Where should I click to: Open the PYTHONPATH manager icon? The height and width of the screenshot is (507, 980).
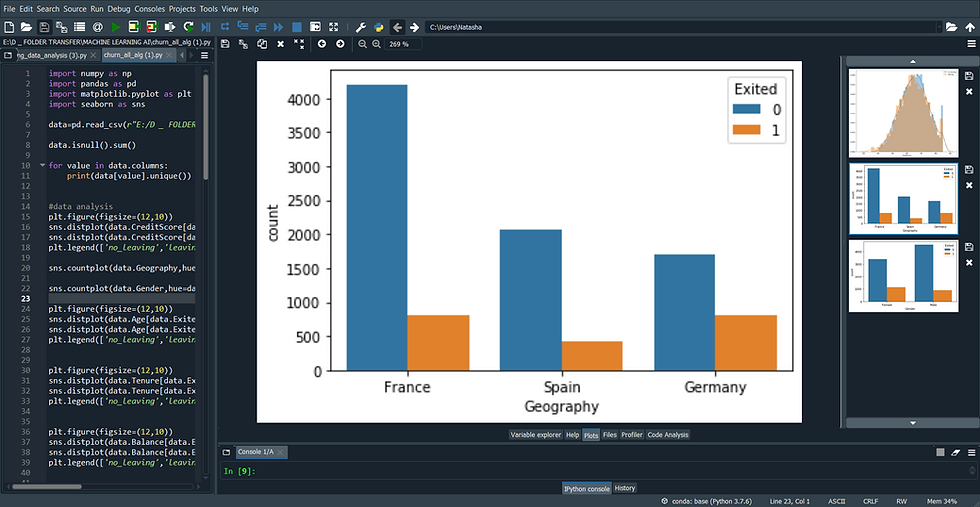(379, 27)
